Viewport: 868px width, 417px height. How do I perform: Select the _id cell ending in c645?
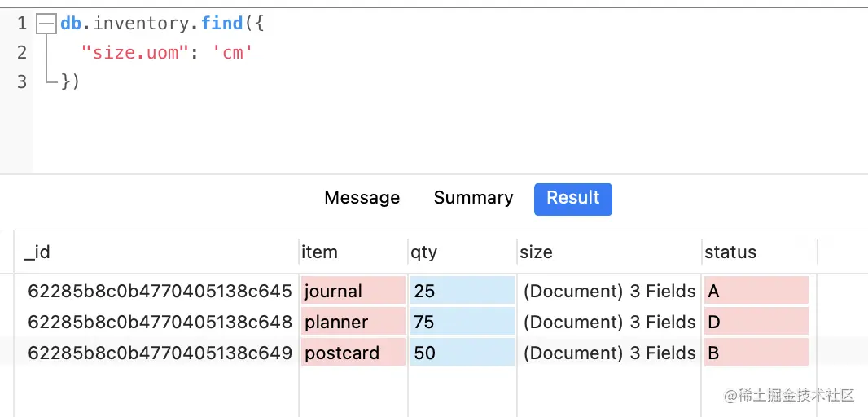point(160,291)
